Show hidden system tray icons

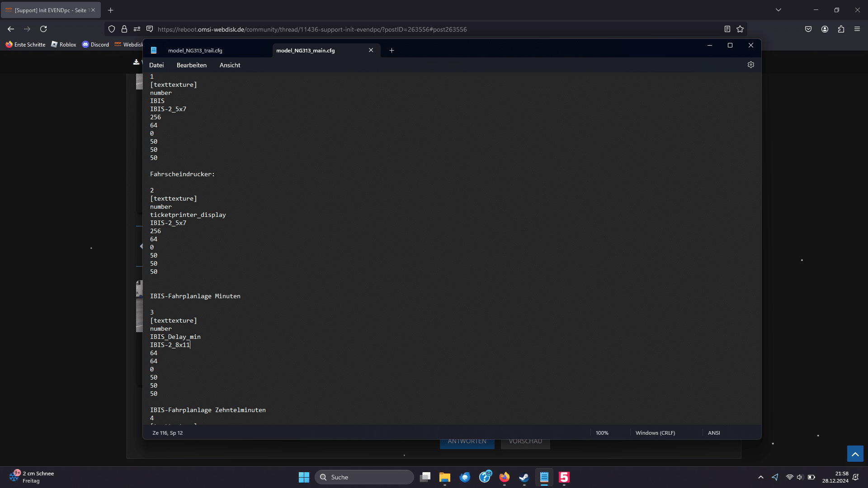(x=761, y=477)
